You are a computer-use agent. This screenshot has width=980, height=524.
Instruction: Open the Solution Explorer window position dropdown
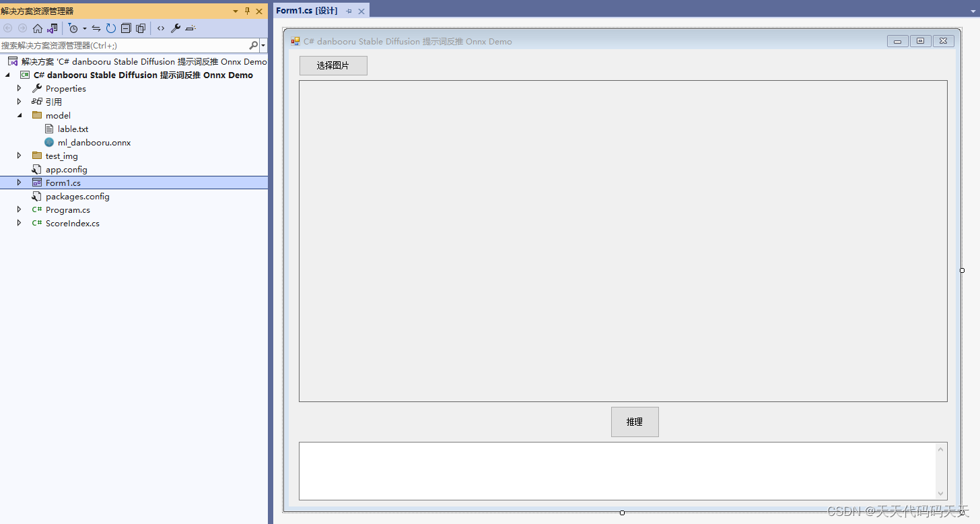pyautogui.click(x=236, y=11)
